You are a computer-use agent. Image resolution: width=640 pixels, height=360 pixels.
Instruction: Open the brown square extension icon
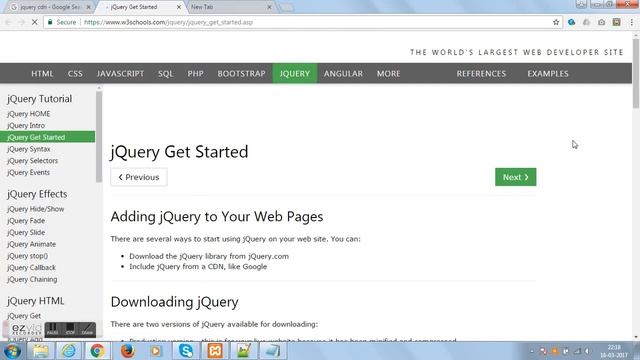[x=616, y=22]
